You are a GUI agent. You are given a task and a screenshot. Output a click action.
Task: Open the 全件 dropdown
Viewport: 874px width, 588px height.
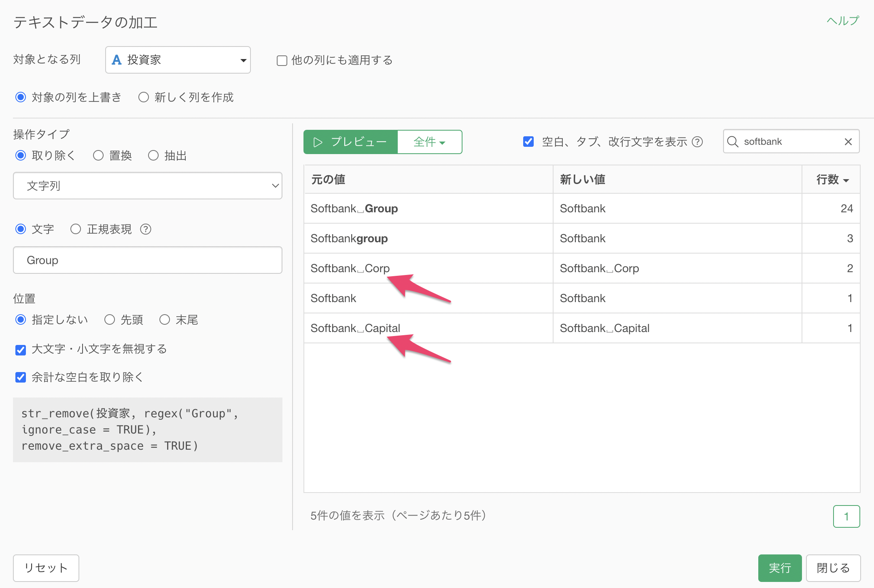tap(430, 142)
